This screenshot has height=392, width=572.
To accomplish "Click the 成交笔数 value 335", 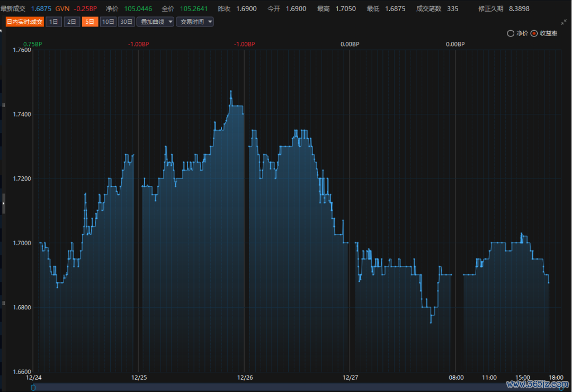I will (x=453, y=9).
